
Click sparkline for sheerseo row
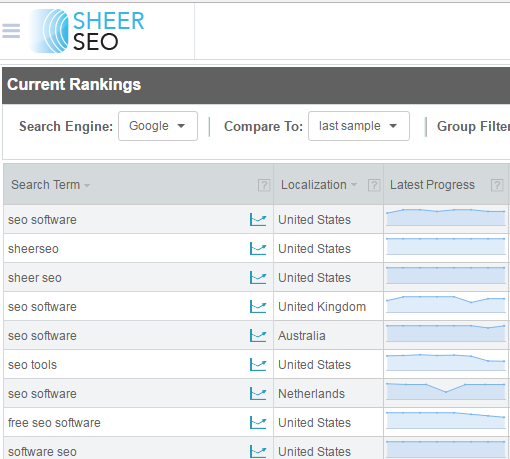tap(446, 246)
